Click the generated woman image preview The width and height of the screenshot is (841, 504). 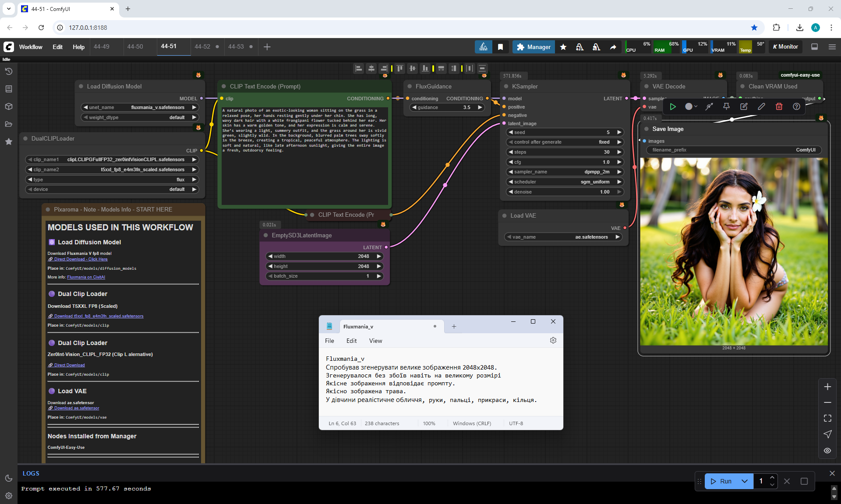[x=734, y=252]
